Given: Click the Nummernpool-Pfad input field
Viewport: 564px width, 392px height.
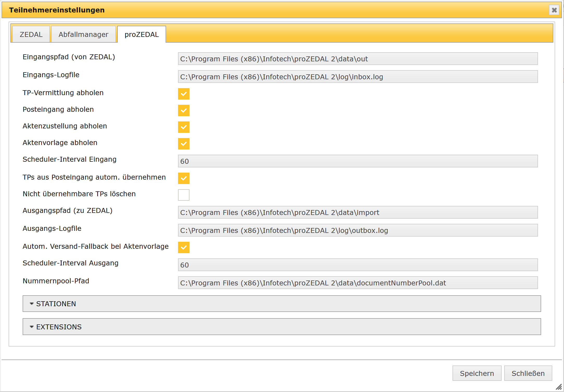Looking at the screenshot, I should point(358,283).
